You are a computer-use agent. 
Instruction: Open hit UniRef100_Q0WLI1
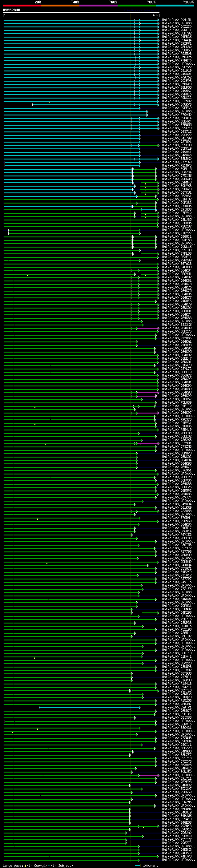(x=177, y=30)
